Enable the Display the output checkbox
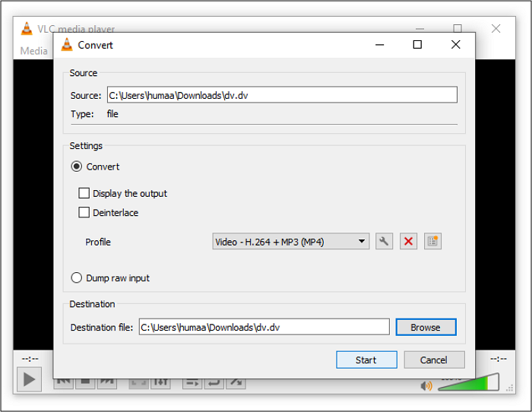The image size is (532, 412). pos(84,193)
